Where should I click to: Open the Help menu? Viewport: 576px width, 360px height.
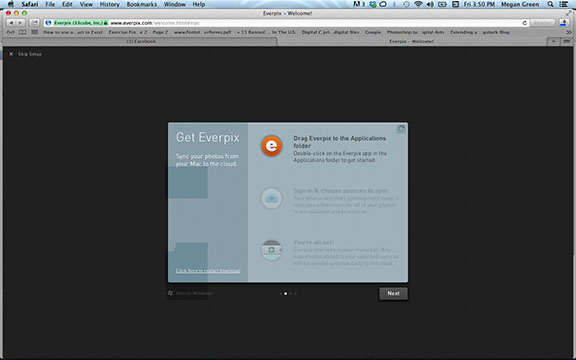click(199, 4)
